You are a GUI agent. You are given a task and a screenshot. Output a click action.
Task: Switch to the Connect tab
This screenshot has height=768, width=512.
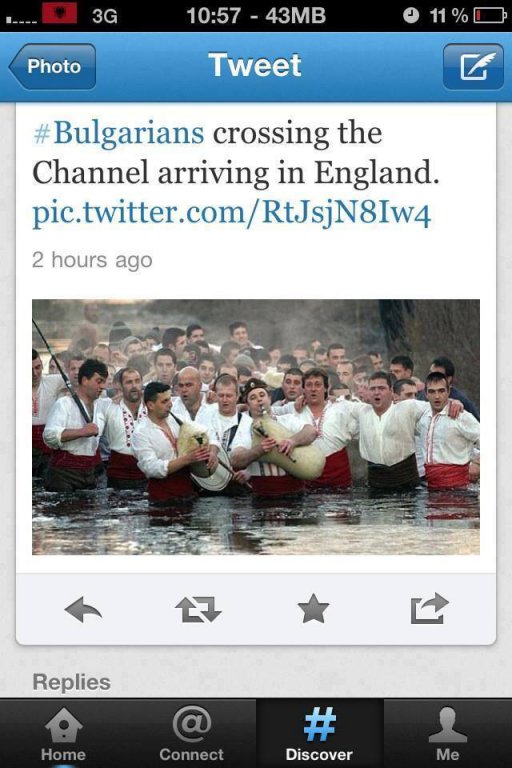(x=192, y=733)
